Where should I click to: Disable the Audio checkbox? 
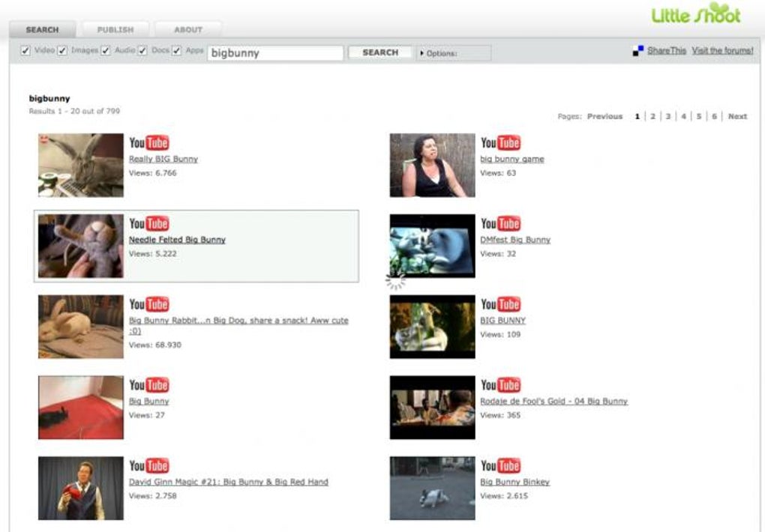[x=106, y=50]
